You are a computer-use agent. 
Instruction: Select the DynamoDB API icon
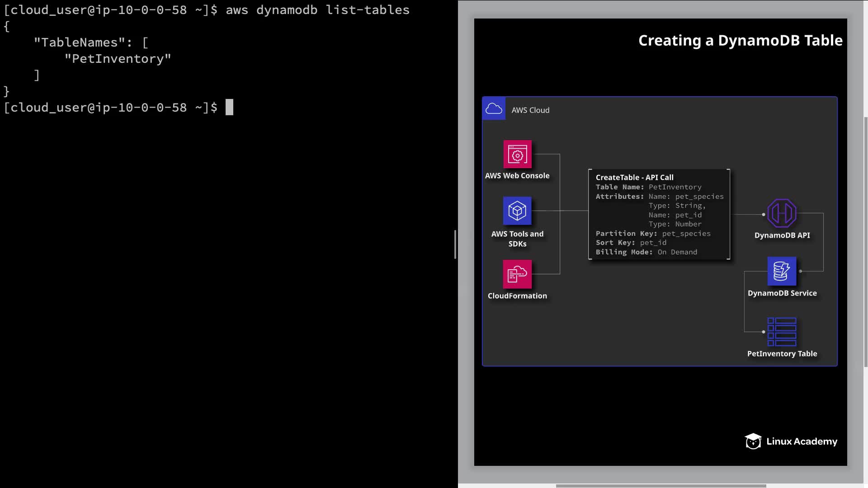[x=782, y=213]
